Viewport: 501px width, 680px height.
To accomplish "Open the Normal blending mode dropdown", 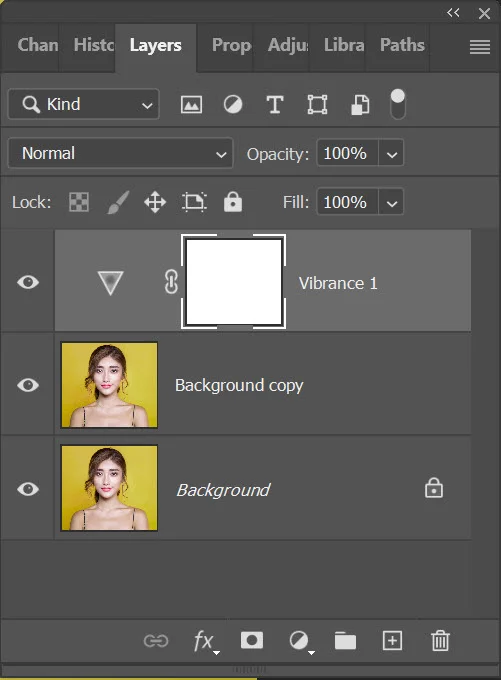I will (x=121, y=153).
